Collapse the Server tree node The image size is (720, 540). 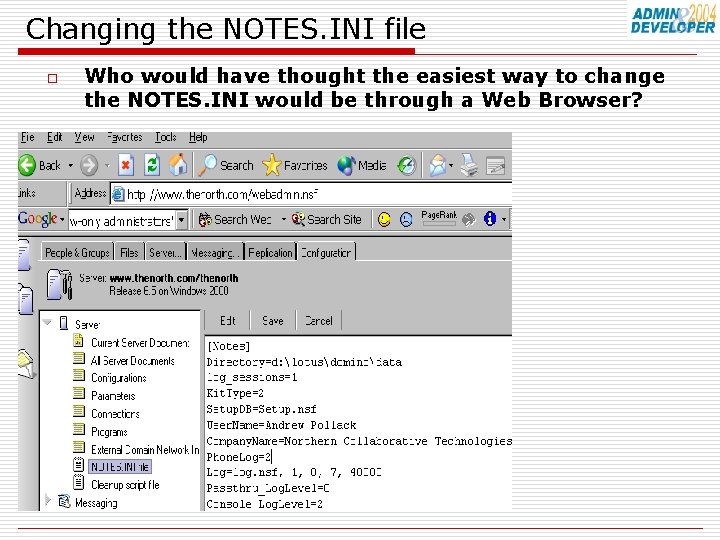pos(47,322)
